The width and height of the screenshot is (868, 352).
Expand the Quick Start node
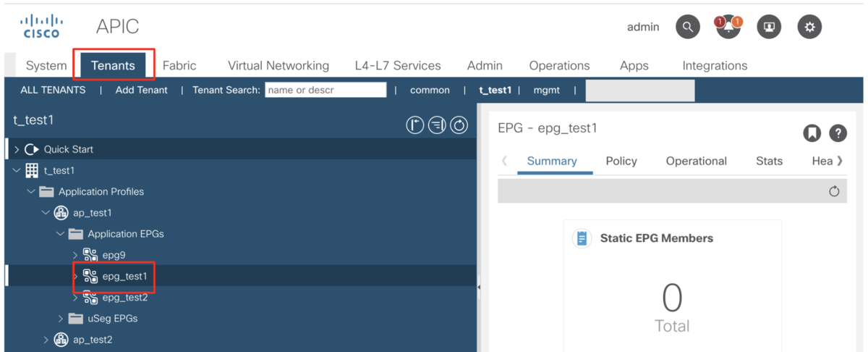click(17, 149)
